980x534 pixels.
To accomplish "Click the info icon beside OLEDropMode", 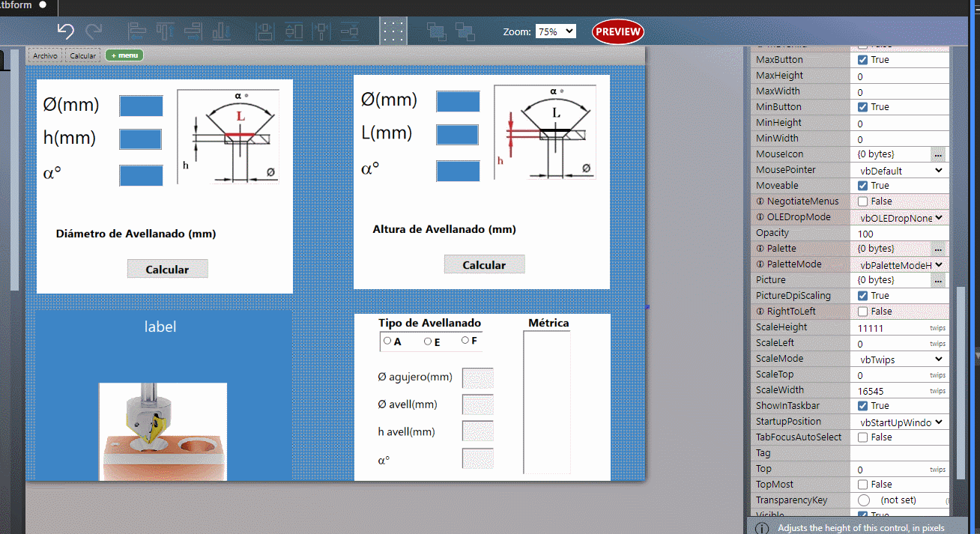I will coord(760,217).
